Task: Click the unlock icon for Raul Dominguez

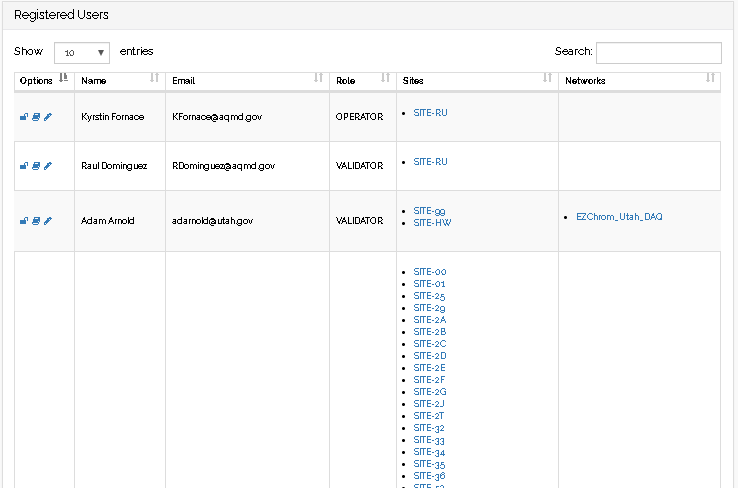Action: pos(24,166)
